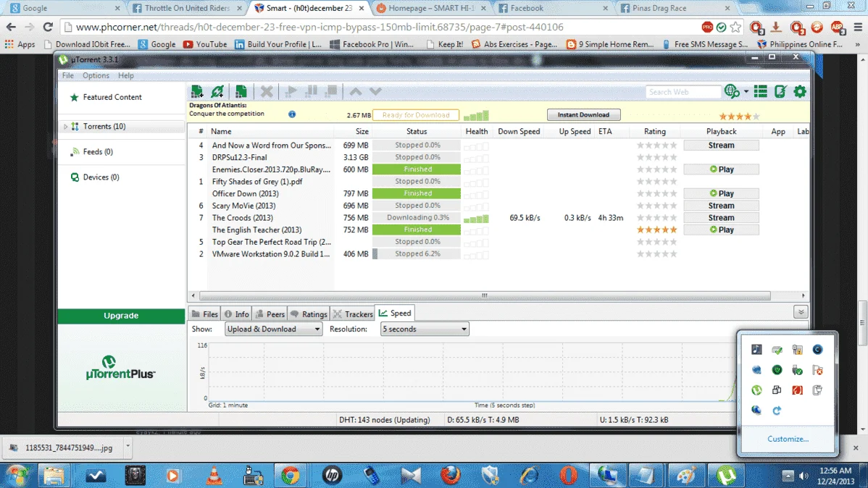Open the Options menu
Image resolution: width=868 pixels, height=488 pixels.
96,75
